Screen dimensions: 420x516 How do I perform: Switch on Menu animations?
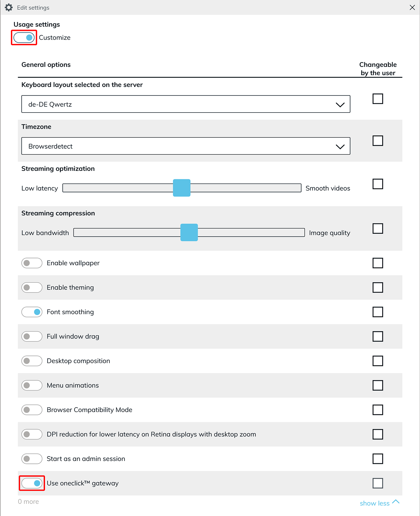pyautogui.click(x=32, y=385)
